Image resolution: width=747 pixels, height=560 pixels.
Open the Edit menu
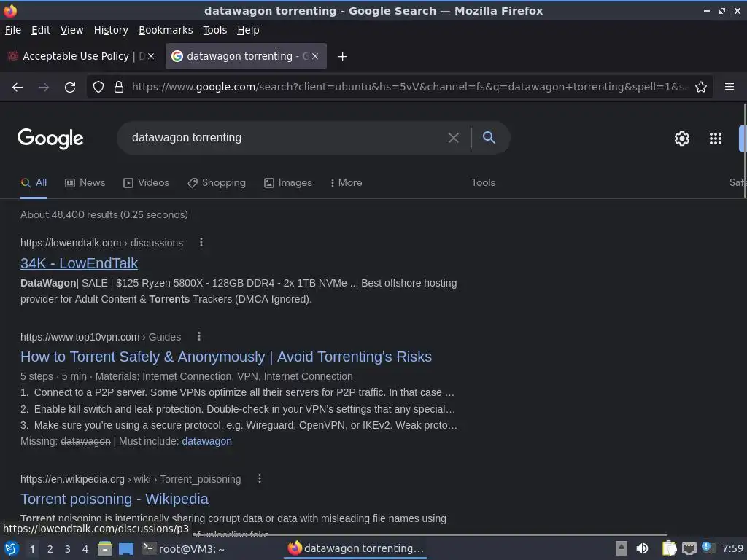point(41,30)
